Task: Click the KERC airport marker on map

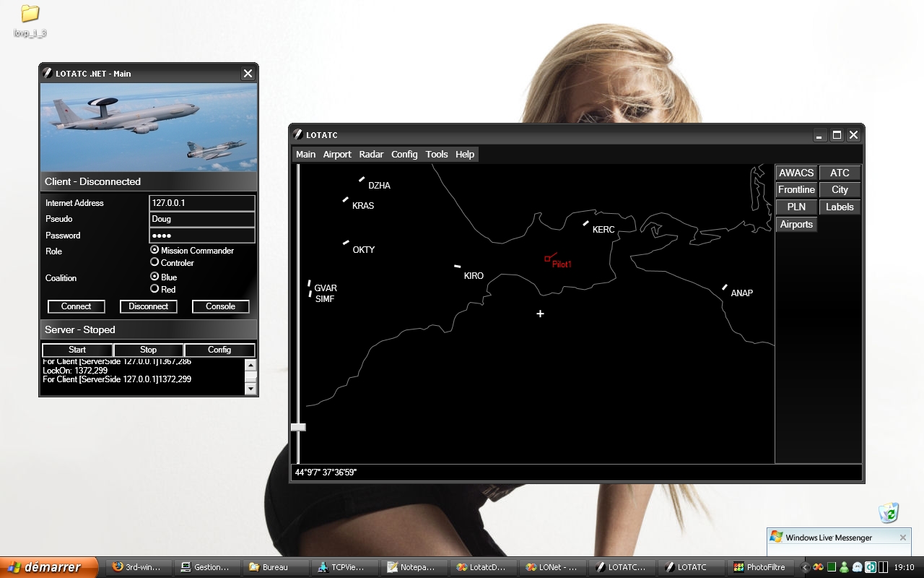Action: (586, 223)
